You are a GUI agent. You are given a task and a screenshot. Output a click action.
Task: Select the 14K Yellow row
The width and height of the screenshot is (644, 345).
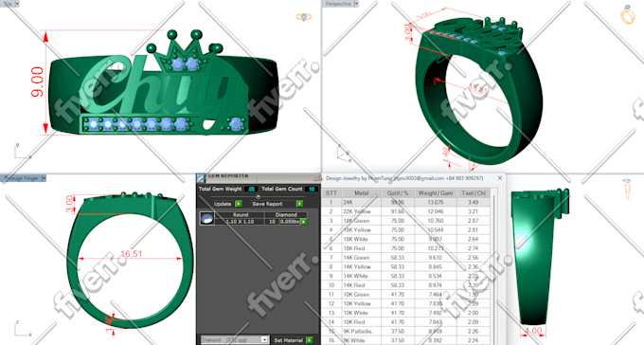406,266
